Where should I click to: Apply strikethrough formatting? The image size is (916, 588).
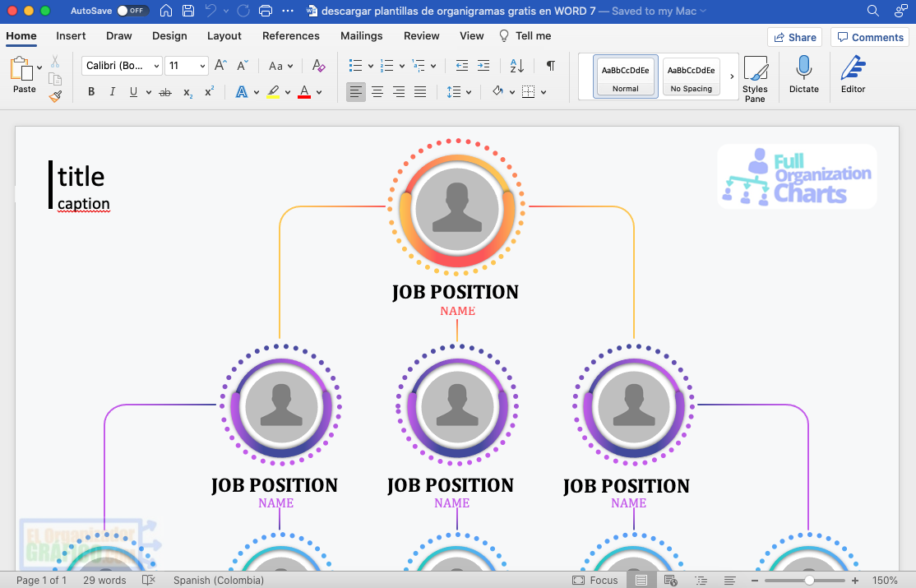point(165,92)
